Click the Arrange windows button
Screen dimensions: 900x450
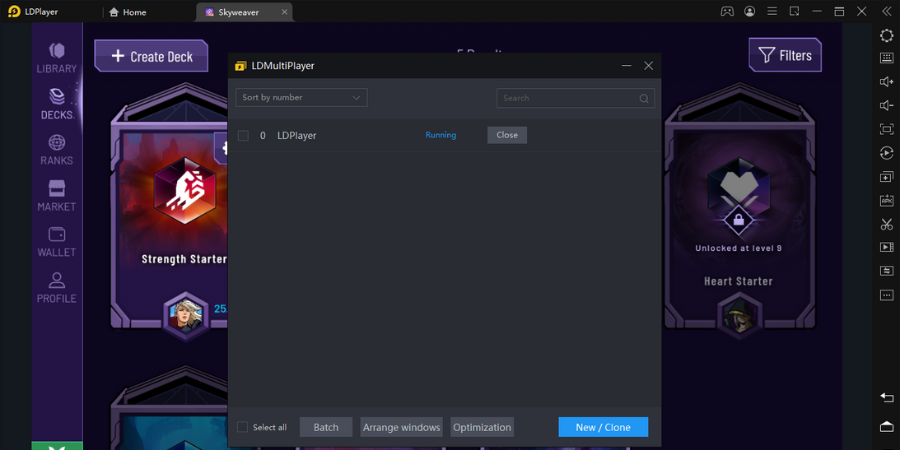click(x=402, y=427)
